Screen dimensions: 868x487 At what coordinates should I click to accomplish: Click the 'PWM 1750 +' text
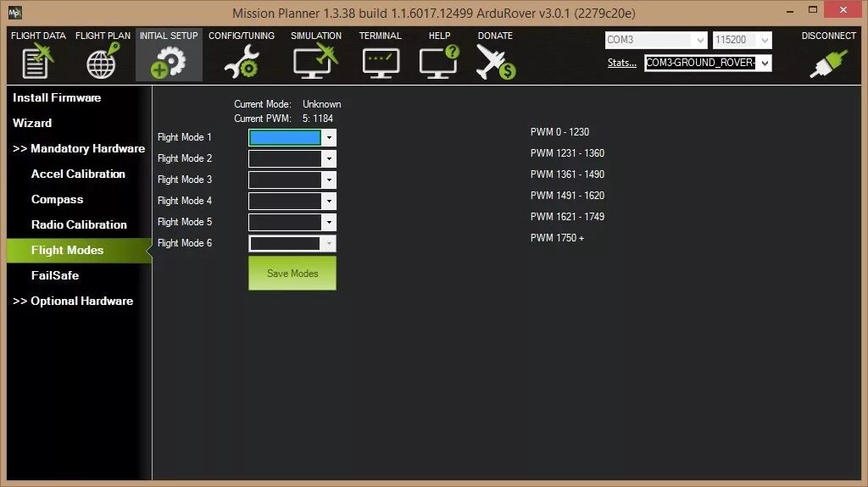(x=558, y=238)
